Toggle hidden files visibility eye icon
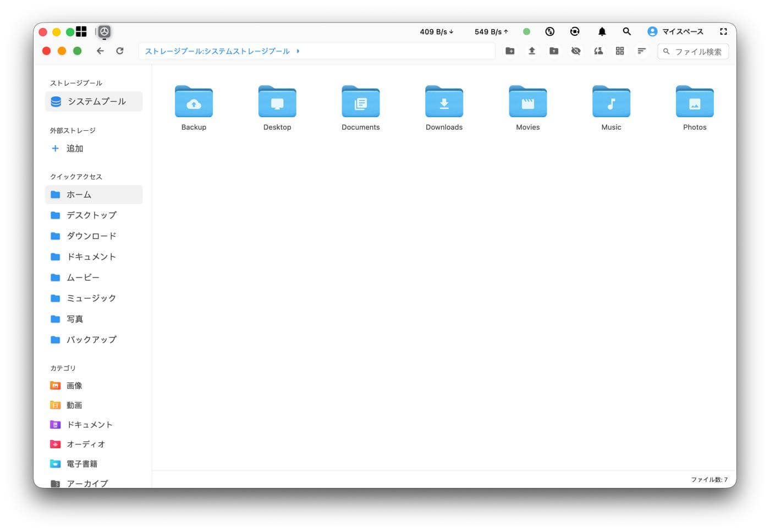 click(x=576, y=51)
